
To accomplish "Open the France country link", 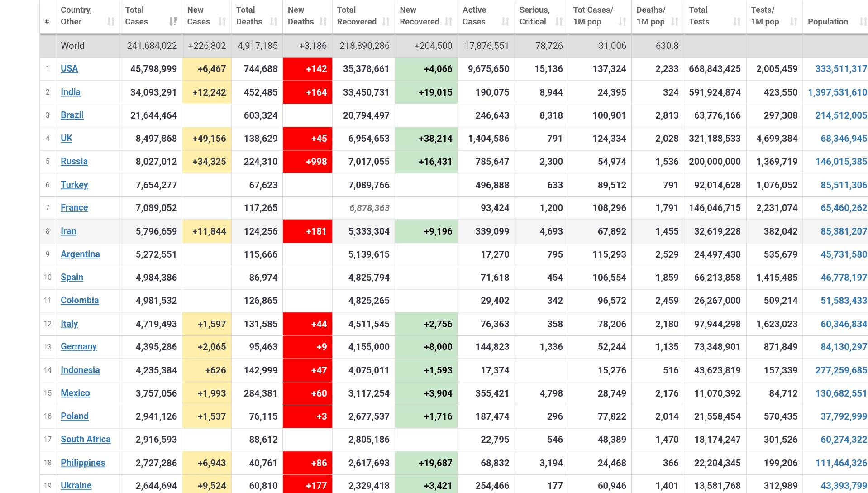I will pyautogui.click(x=74, y=207).
